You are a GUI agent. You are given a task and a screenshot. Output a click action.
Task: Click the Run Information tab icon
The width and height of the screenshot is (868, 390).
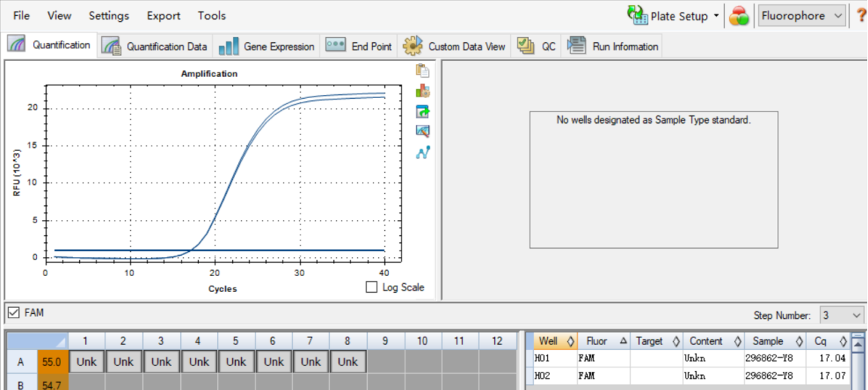click(x=577, y=46)
